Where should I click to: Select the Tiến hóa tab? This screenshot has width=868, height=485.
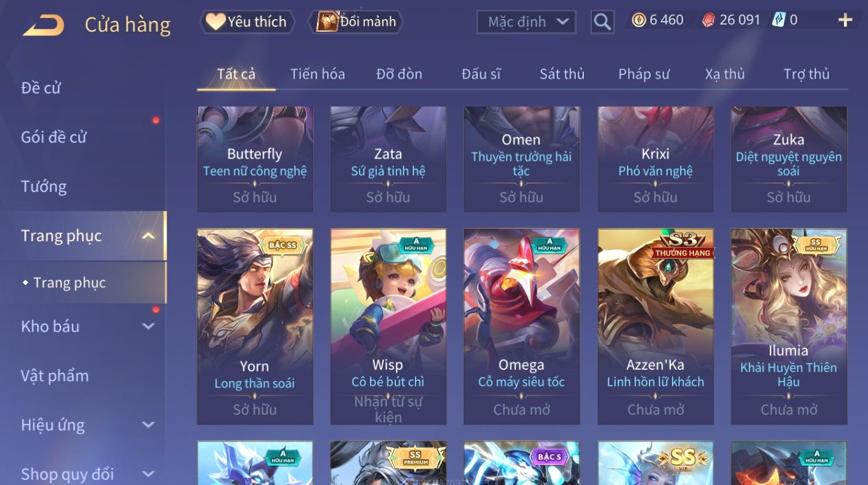pos(318,74)
